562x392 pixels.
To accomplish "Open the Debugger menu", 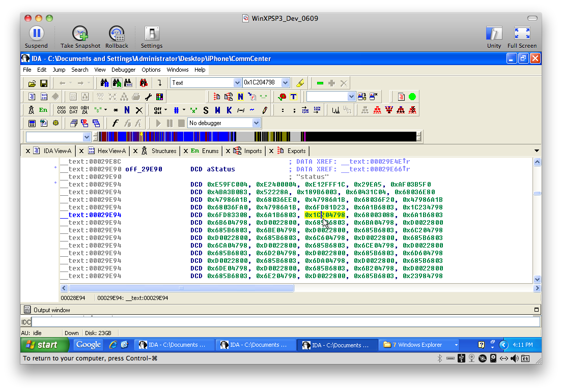I will coord(123,70).
